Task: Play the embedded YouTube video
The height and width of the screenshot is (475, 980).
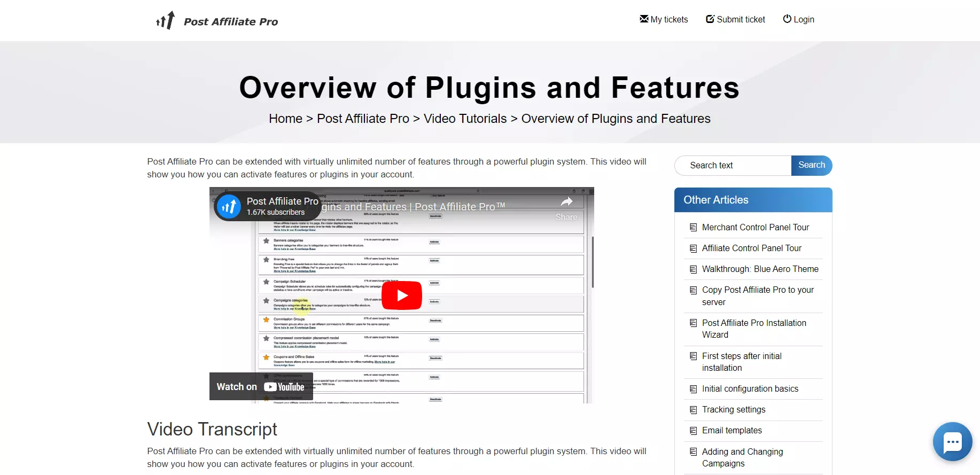Action: [x=402, y=295]
